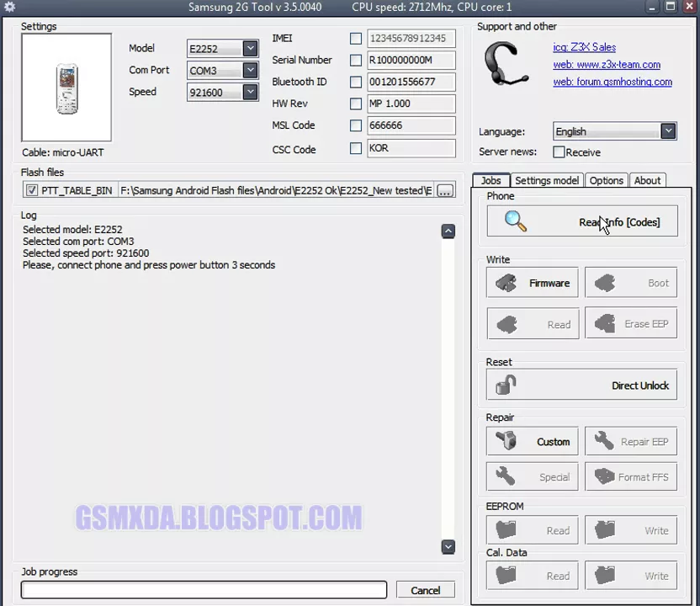Click the Format FFS chip icon
Viewport: 700px width, 606px height.
click(604, 476)
